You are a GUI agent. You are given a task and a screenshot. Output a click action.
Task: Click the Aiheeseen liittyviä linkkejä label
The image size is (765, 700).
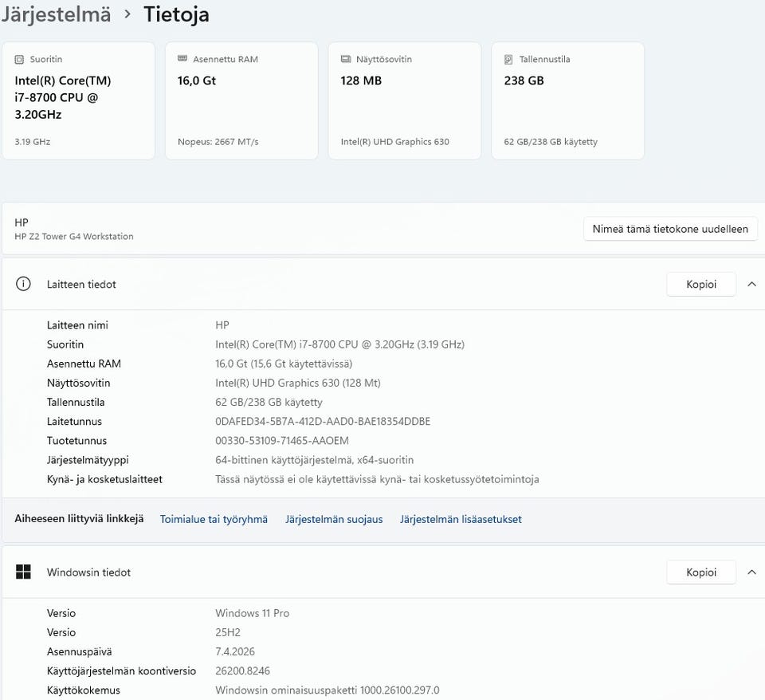pos(79,519)
